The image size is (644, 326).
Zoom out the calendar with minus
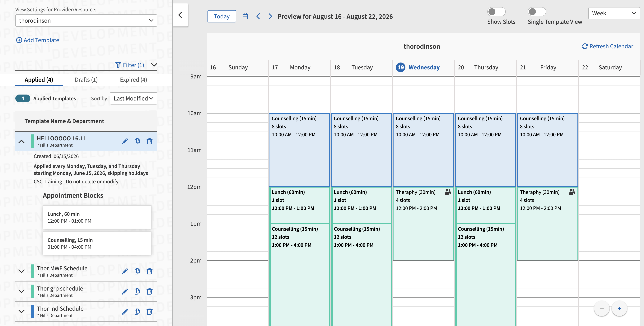tap(602, 309)
